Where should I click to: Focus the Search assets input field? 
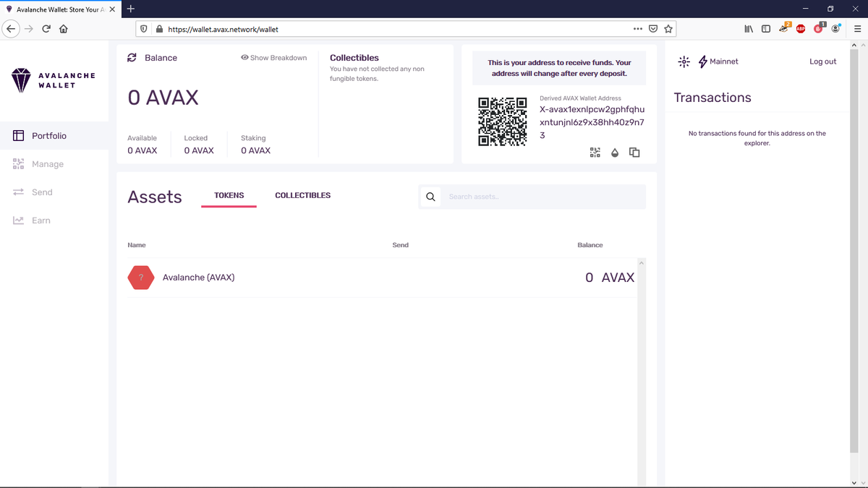click(544, 197)
